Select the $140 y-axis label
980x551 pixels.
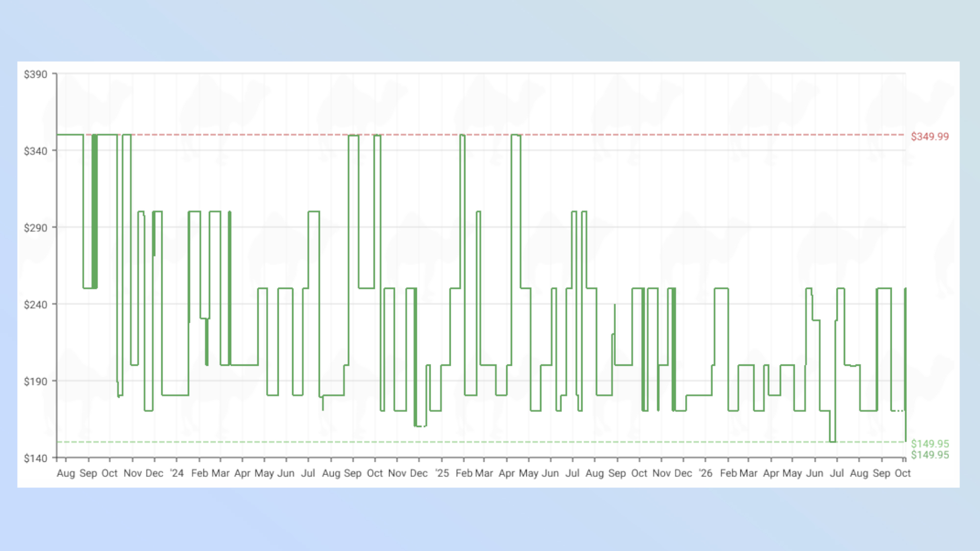point(36,458)
